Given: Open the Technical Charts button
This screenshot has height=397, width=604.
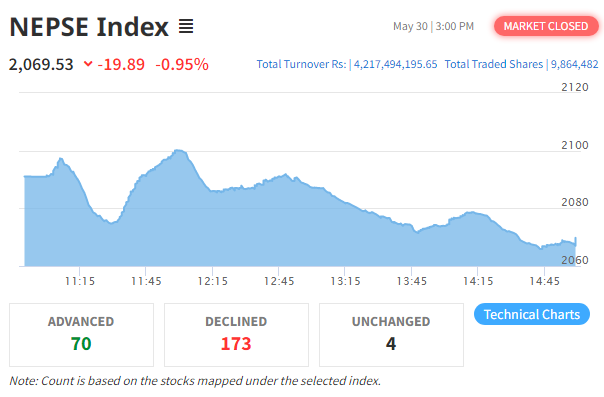Looking at the screenshot, I should click(x=532, y=314).
